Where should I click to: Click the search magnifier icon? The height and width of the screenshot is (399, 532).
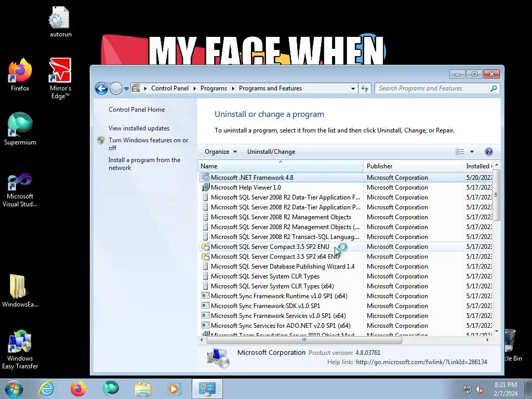494,88
